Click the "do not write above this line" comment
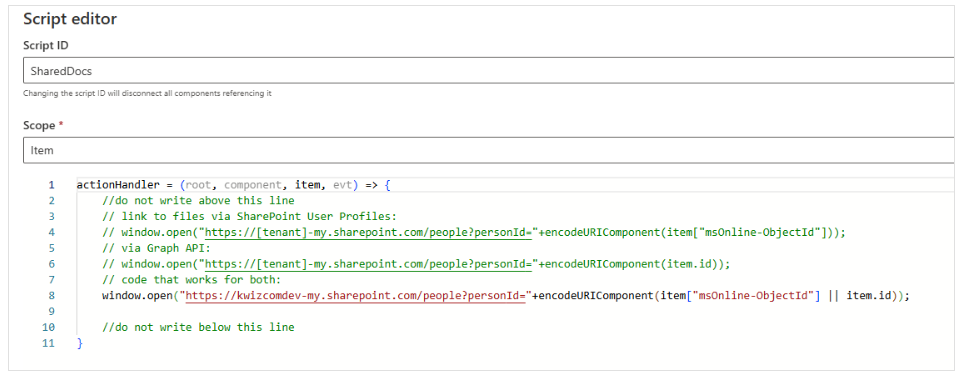The height and width of the screenshot is (372, 962). pyautogui.click(x=198, y=200)
